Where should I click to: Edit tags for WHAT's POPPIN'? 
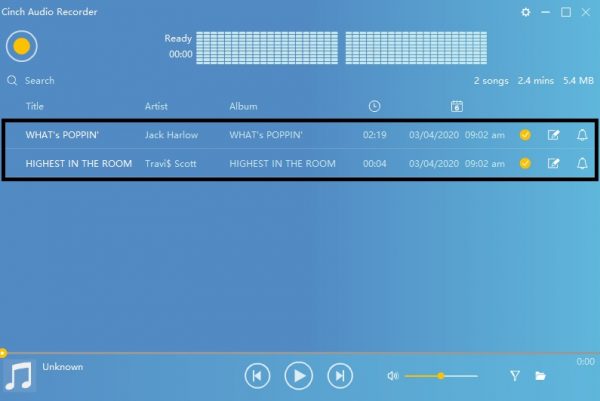[553, 135]
